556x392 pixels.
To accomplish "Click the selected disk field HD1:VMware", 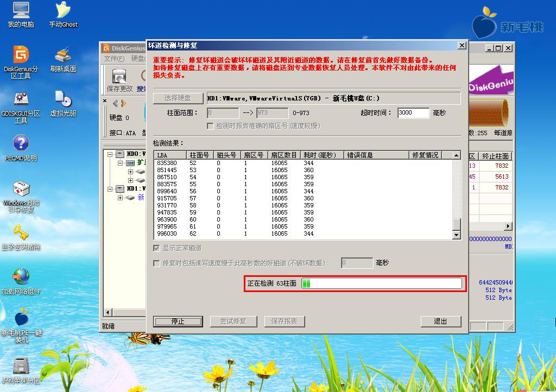I will click(334, 98).
